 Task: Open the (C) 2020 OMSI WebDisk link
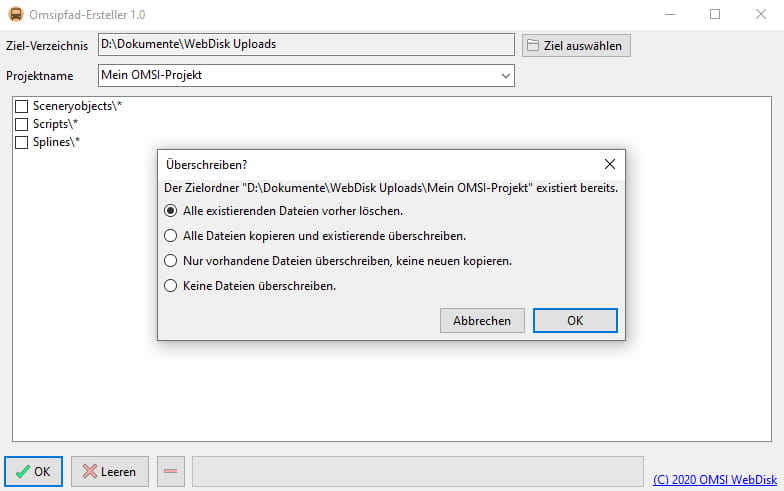(713, 478)
